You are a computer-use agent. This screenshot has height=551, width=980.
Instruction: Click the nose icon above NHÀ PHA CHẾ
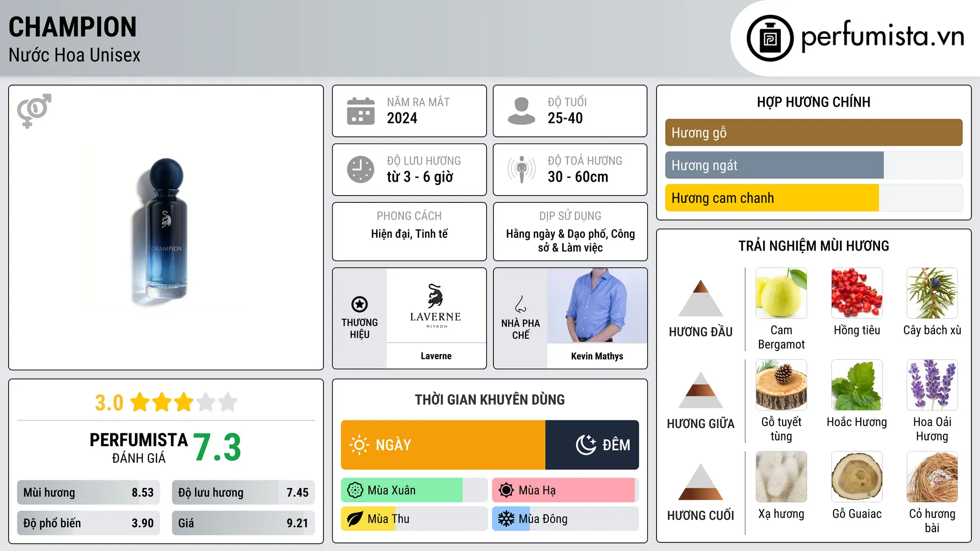point(521,304)
